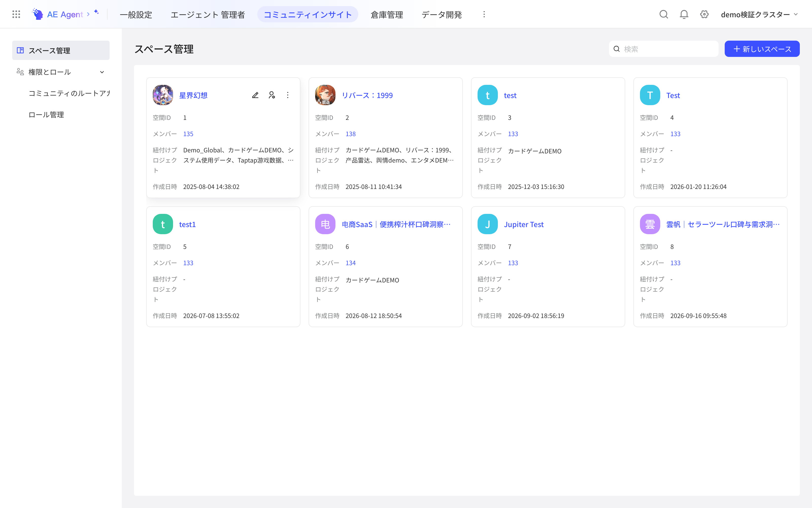Image resolution: width=812 pixels, height=508 pixels.
Task: Select the コミュニティインサイト tab
Action: [x=308, y=14]
